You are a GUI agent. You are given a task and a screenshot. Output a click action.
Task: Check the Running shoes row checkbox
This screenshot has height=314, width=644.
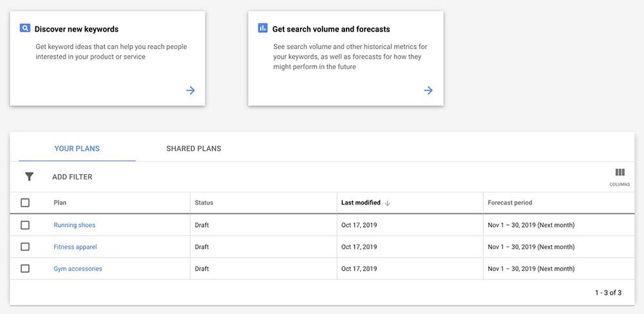click(25, 225)
